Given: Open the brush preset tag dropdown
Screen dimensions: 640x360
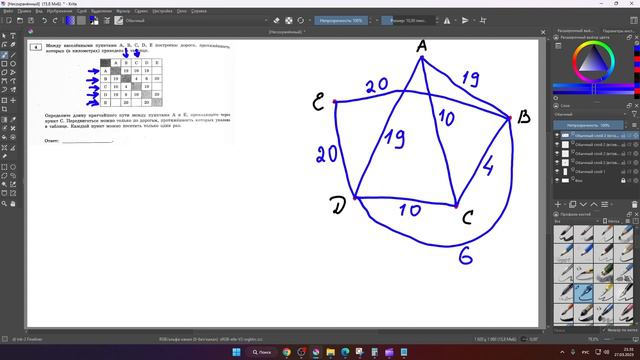Looking at the screenshot, I should [x=576, y=221].
